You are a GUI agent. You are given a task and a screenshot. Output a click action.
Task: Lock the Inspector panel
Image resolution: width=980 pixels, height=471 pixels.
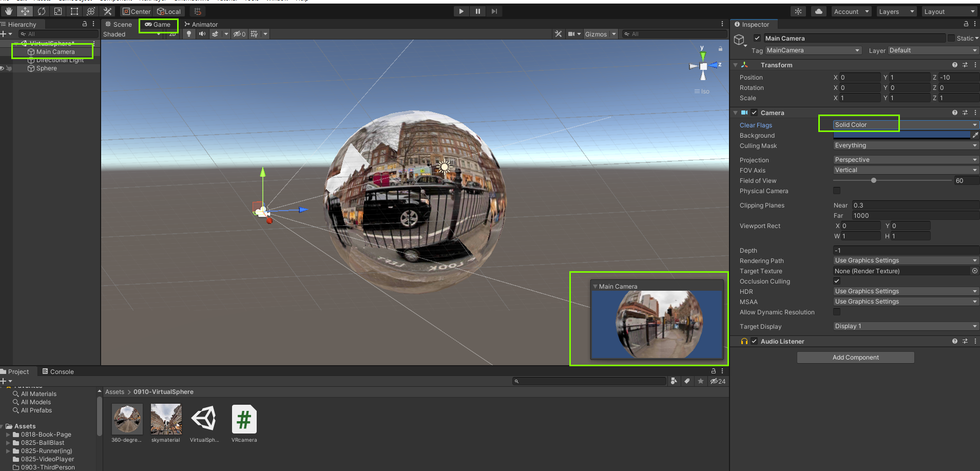click(966, 24)
